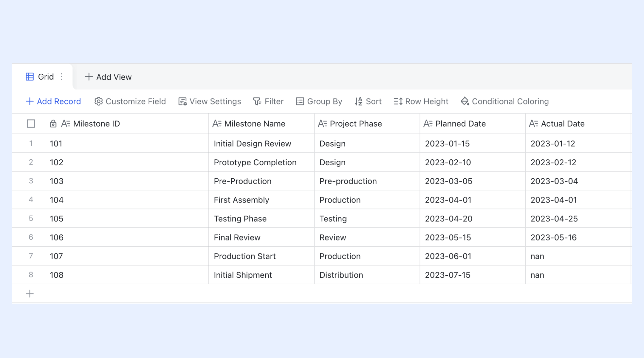Click the text type icon of Milestone Name
Screen dimensions: 644x358
[x=217, y=124]
